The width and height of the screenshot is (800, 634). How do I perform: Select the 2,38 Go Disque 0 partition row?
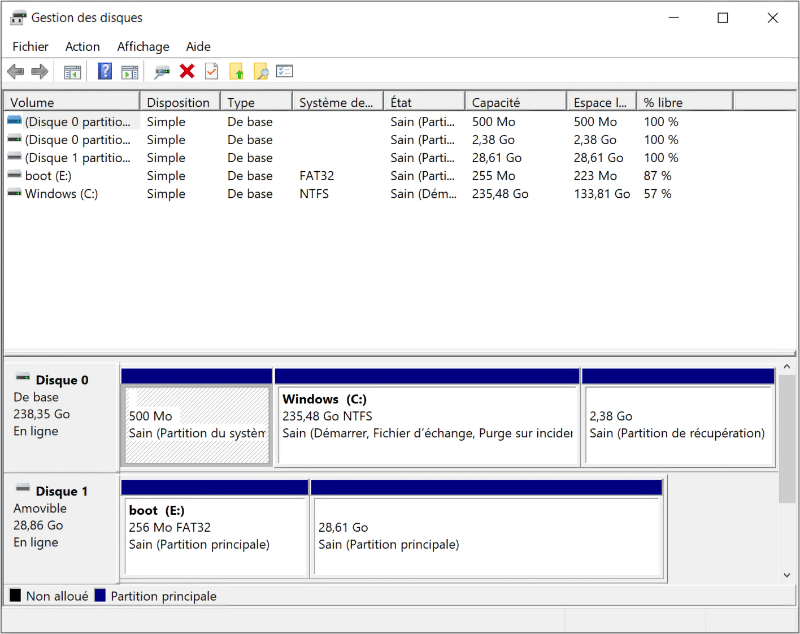click(399, 140)
